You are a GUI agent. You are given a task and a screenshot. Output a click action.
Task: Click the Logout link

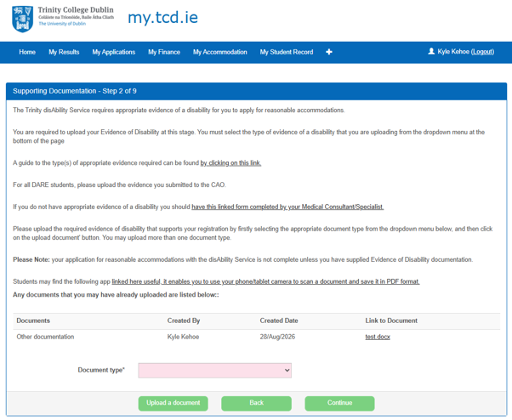(482, 52)
